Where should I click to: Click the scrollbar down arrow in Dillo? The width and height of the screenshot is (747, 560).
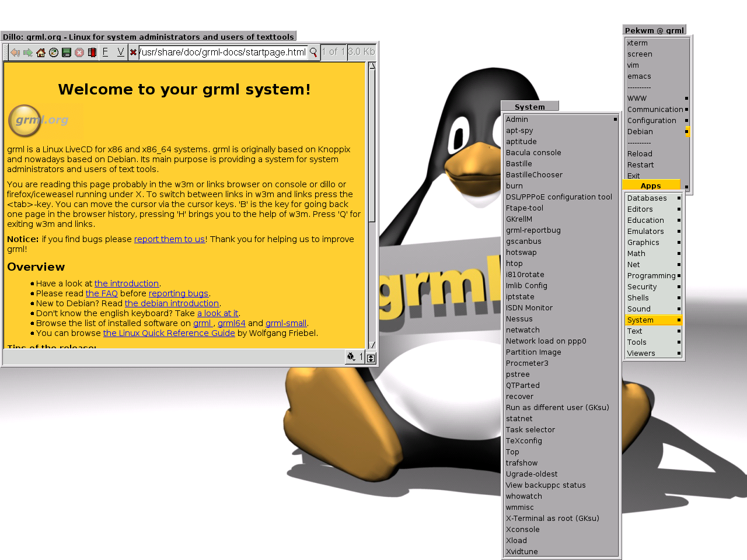click(372, 345)
